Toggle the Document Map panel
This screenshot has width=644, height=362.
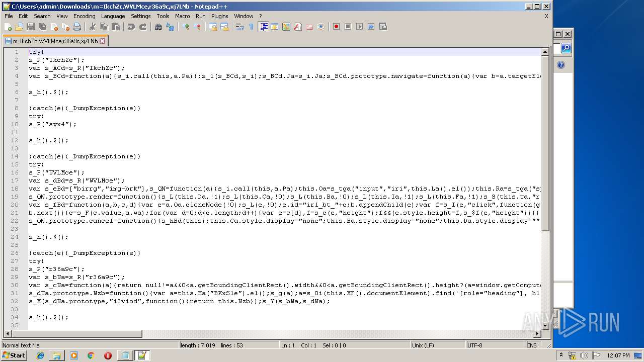click(286, 27)
